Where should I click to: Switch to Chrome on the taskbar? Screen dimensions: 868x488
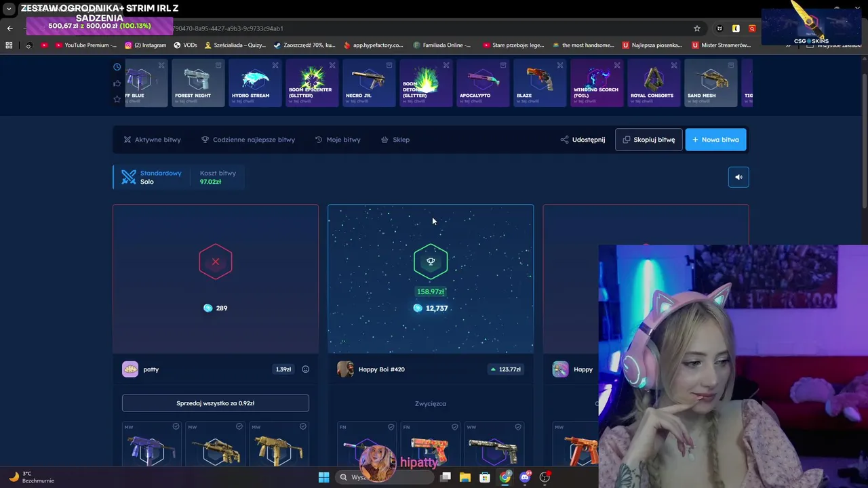coord(505,477)
